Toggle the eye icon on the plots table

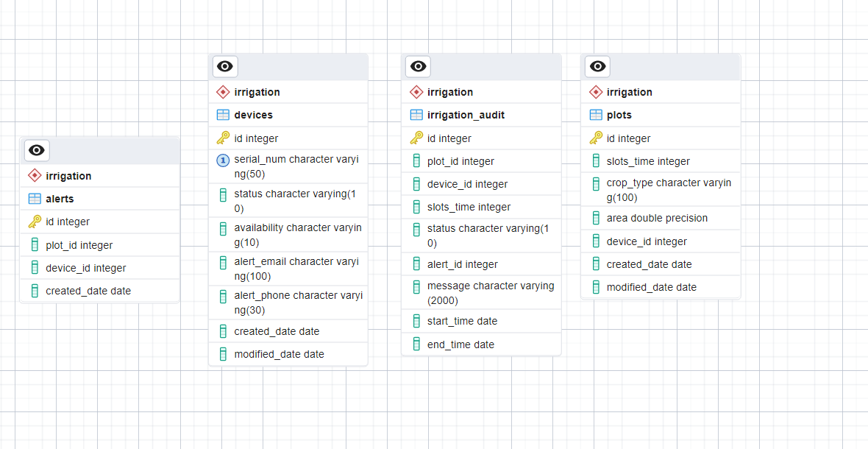597,66
